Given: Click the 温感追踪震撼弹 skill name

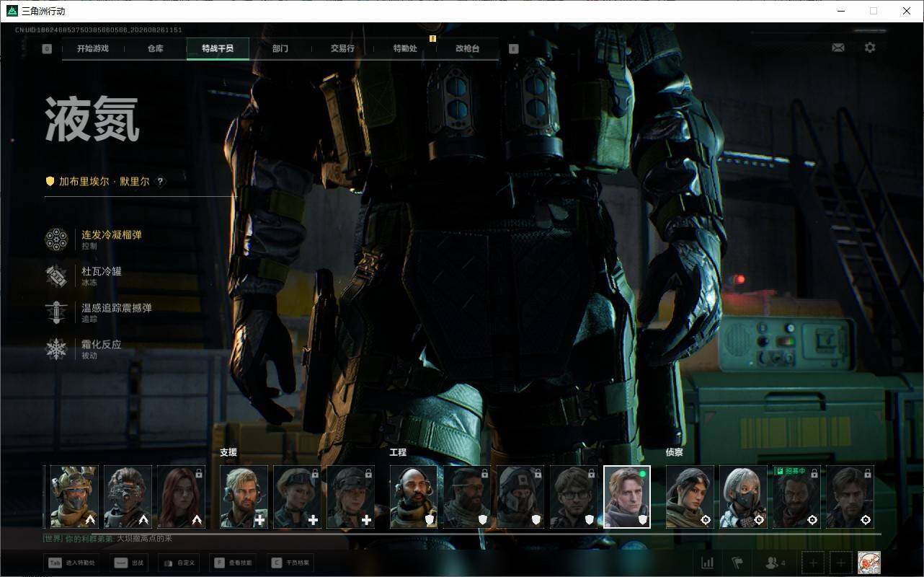Looking at the screenshot, I should click(117, 308).
